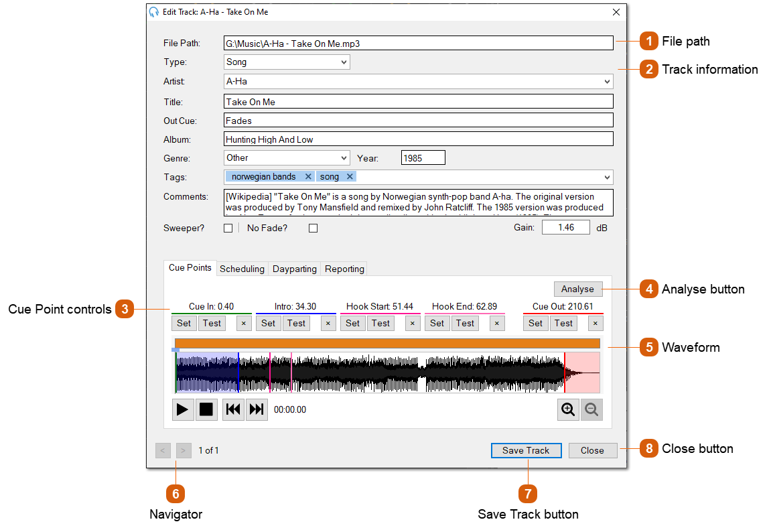This screenshot has height=532, width=769.
Task: Click the Gain value input field
Action: pos(565,227)
